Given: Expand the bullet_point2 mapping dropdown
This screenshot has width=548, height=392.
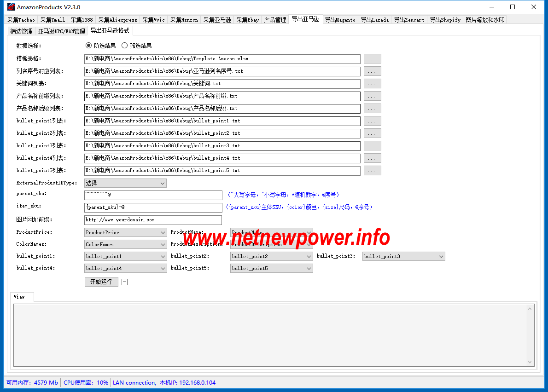Looking at the screenshot, I should 272,256.
